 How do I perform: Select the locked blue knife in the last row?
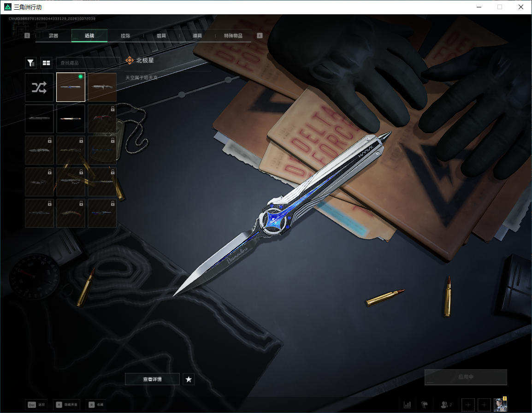102,213
